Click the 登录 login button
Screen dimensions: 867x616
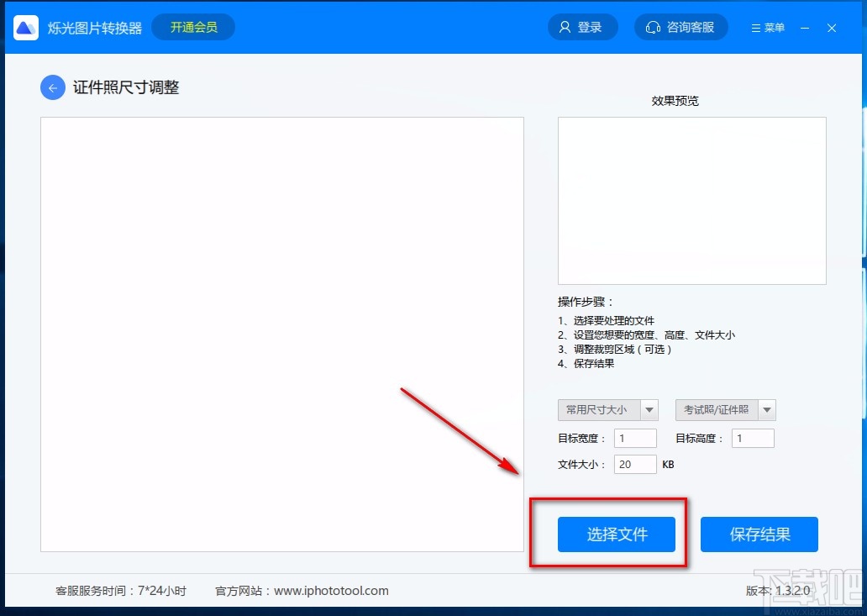[x=583, y=26]
